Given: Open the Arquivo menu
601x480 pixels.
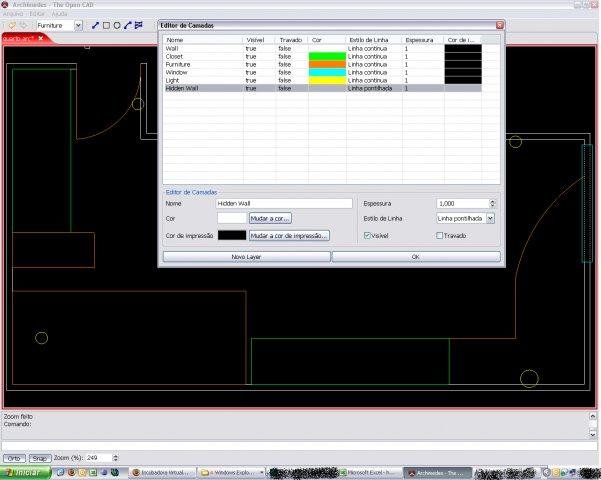Looking at the screenshot, I should 13,14.
